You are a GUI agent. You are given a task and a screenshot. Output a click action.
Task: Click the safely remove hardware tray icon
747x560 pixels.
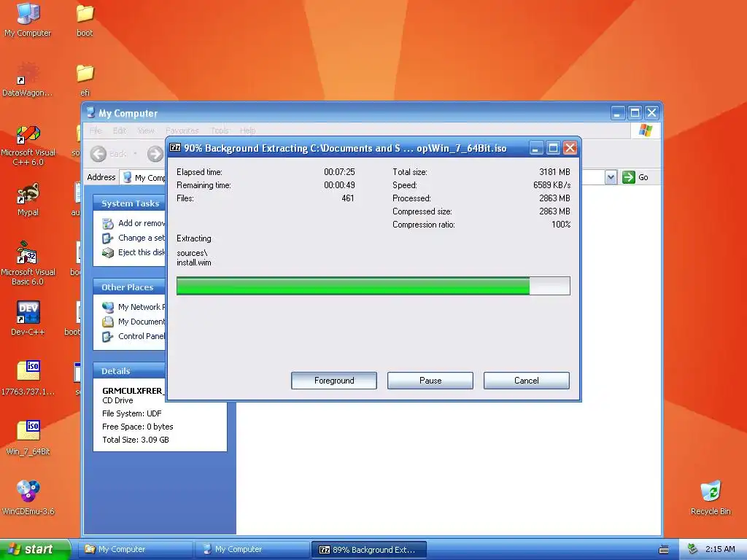coord(693,549)
